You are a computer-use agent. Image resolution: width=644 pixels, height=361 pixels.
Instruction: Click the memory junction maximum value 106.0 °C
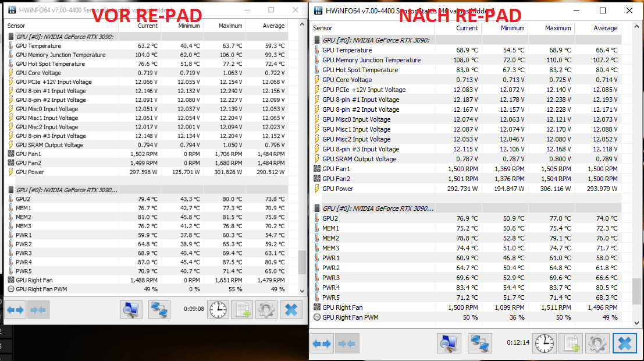click(231, 55)
